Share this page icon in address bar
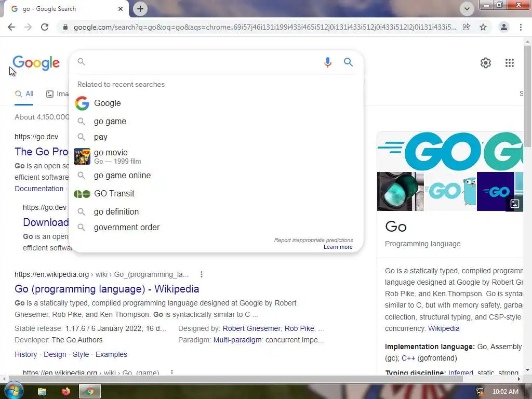532x399 pixels. point(467,27)
